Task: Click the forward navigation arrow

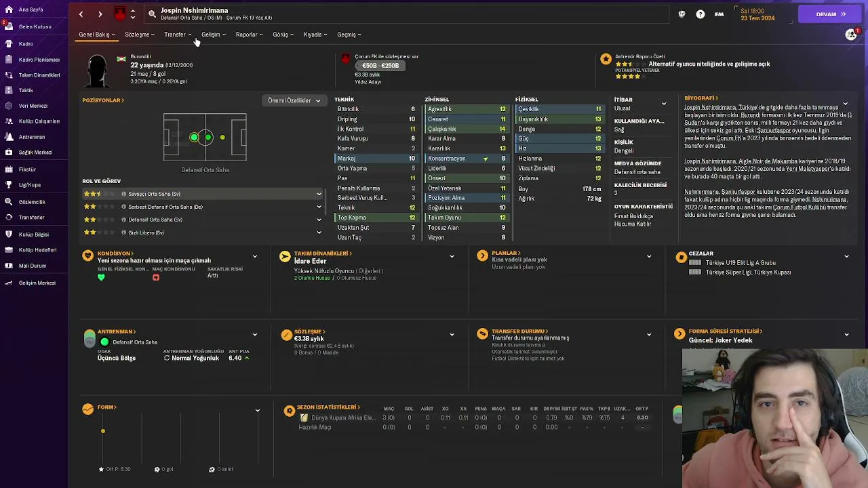Action: [x=100, y=14]
